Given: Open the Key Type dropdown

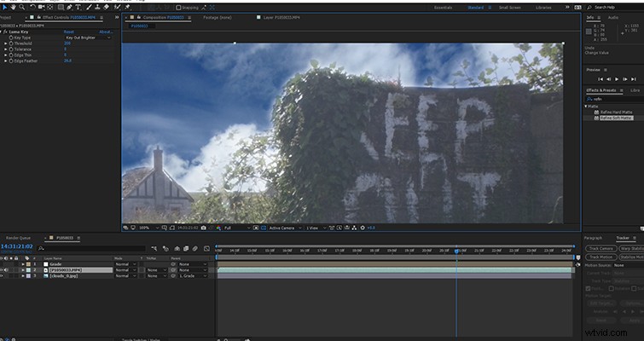Looking at the screenshot, I should click(88, 38).
